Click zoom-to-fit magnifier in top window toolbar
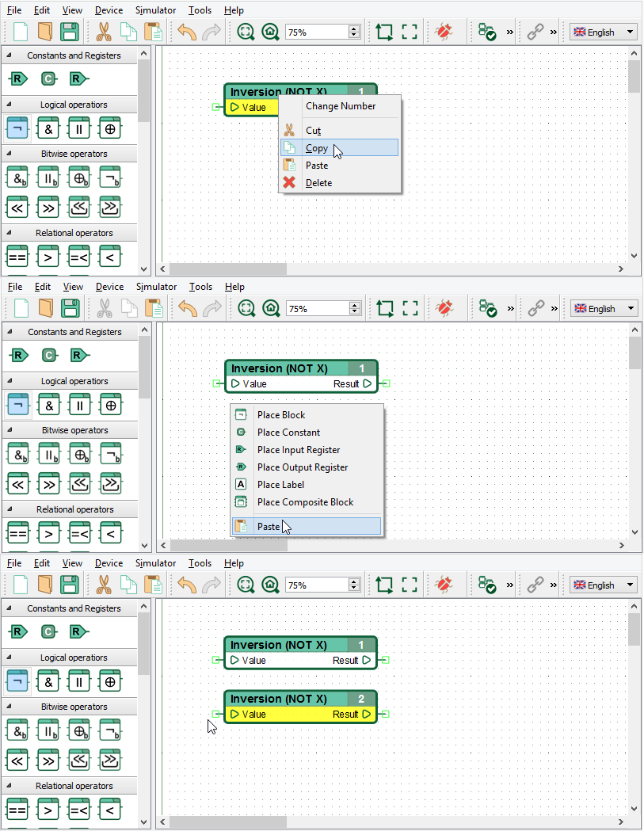 246,32
